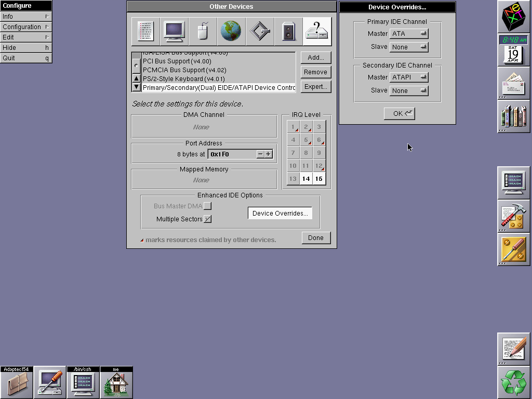Increment port address with plus button

pyautogui.click(x=268, y=154)
